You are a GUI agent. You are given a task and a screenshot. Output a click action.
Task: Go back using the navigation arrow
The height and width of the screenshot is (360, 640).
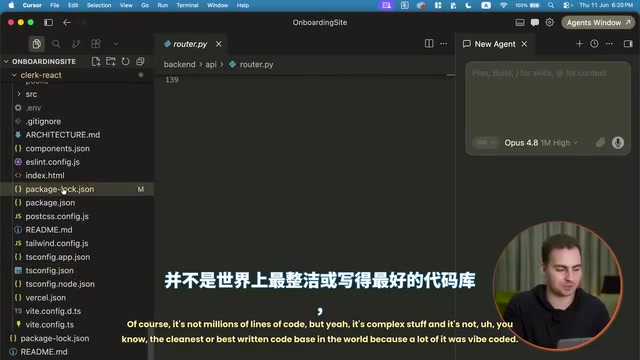point(67,22)
